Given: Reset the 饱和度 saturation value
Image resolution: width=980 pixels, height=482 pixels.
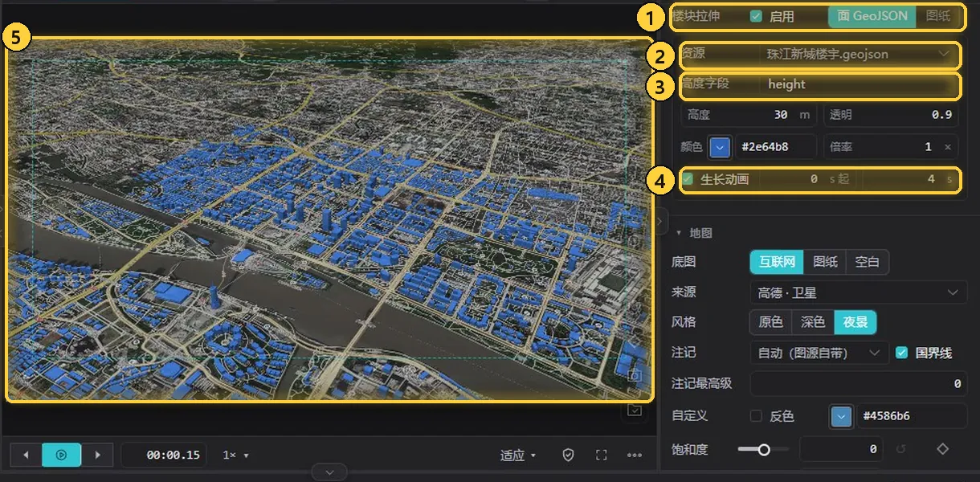Looking at the screenshot, I should pyautogui.click(x=900, y=449).
